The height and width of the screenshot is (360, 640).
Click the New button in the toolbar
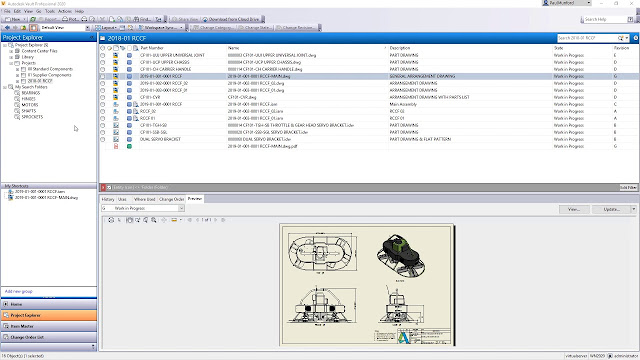pyautogui.click(x=12, y=19)
